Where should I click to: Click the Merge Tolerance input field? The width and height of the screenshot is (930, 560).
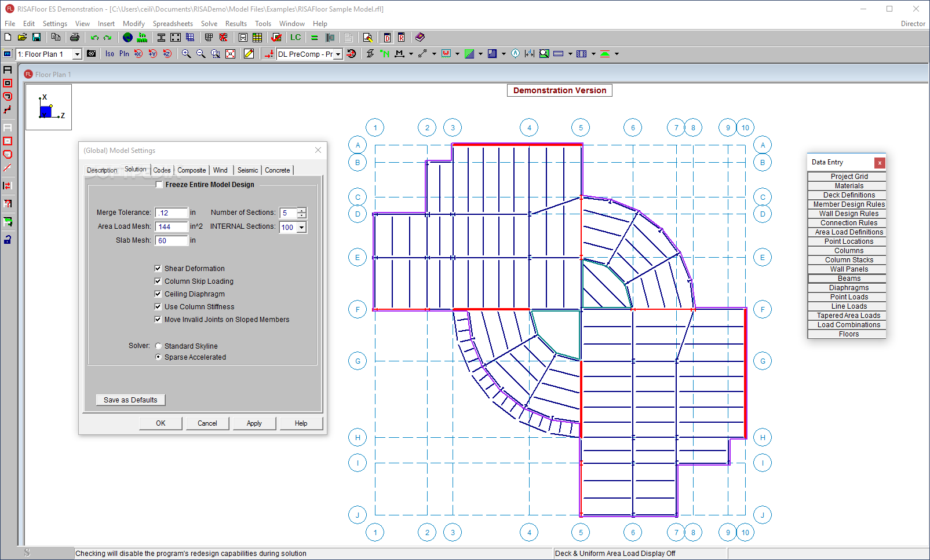tap(172, 213)
